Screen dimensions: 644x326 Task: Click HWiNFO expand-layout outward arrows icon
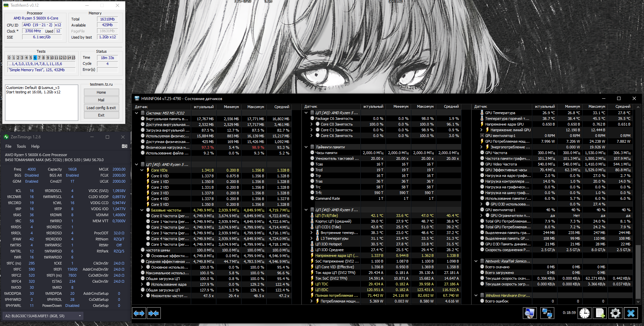tap(139, 313)
